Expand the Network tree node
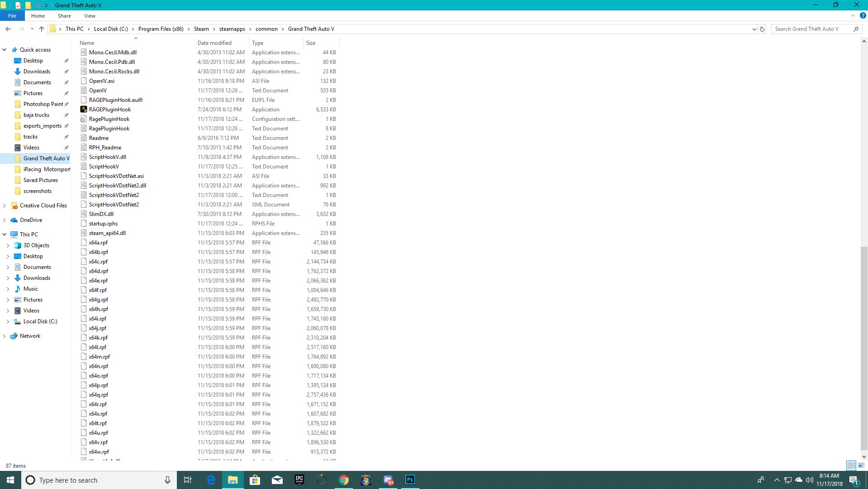 pos(5,336)
